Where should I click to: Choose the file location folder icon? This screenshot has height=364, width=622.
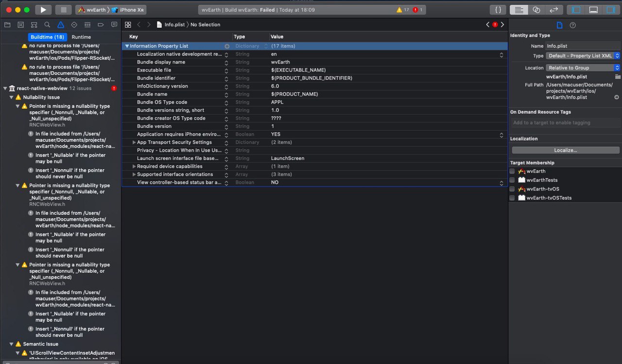point(618,77)
